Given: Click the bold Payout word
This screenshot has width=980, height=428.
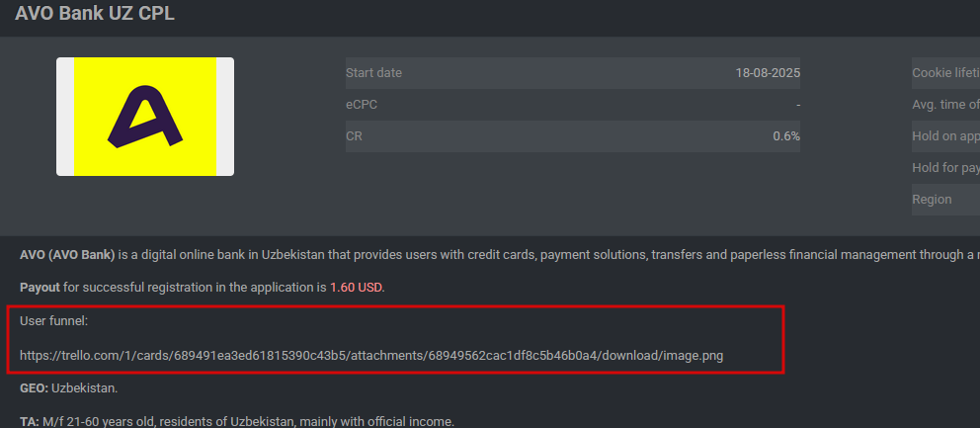Looking at the screenshot, I should [40, 288].
